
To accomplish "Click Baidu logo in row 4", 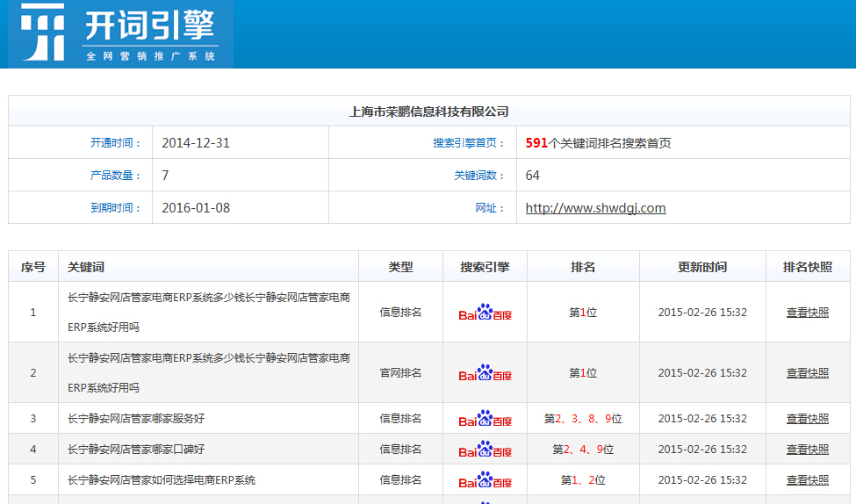I will 485,449.
